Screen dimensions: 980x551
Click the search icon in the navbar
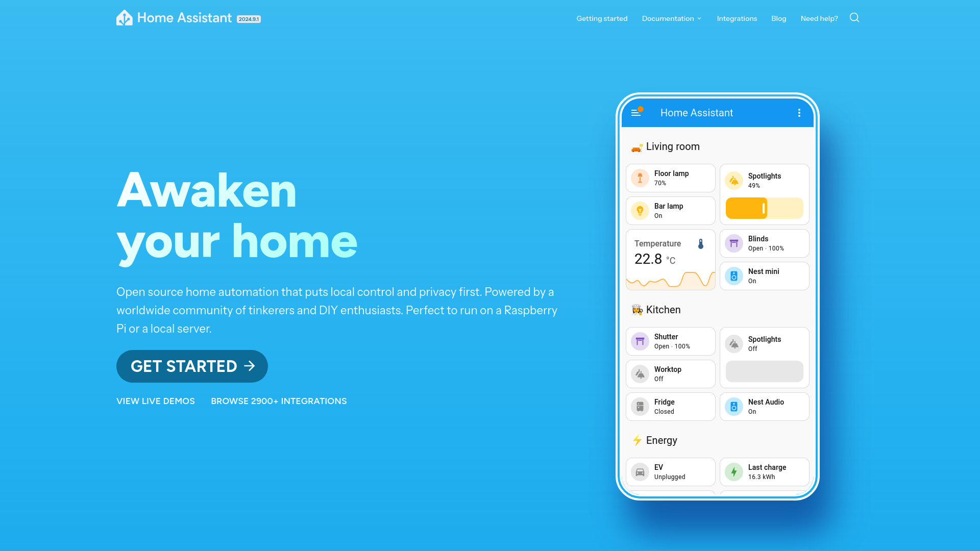click(x=854, y=17)
